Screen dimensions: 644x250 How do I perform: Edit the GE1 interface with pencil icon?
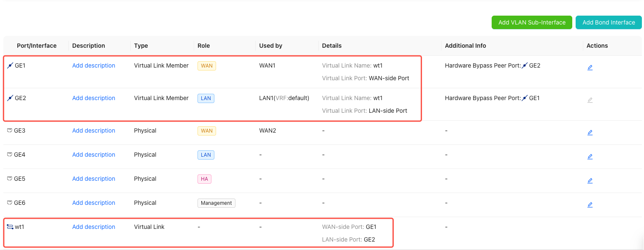(590, 68)
